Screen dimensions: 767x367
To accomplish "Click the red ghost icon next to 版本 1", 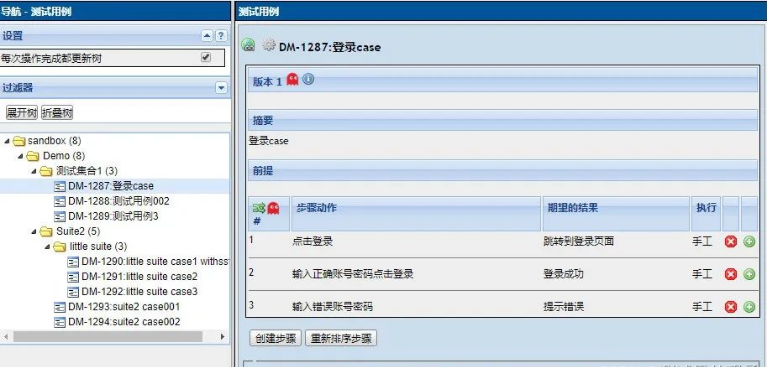I will tap(293, 80).
